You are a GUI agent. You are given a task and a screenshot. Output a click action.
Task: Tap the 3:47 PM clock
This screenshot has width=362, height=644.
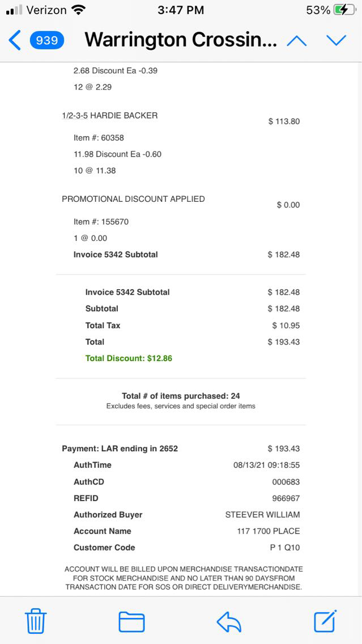[181, 10]
